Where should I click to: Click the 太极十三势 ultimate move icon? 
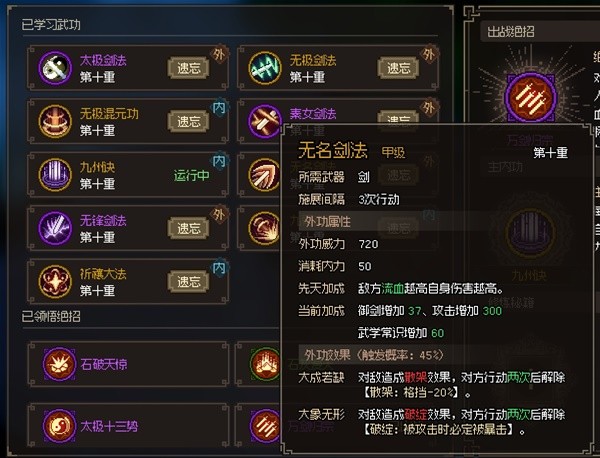(x=59, y=425)
